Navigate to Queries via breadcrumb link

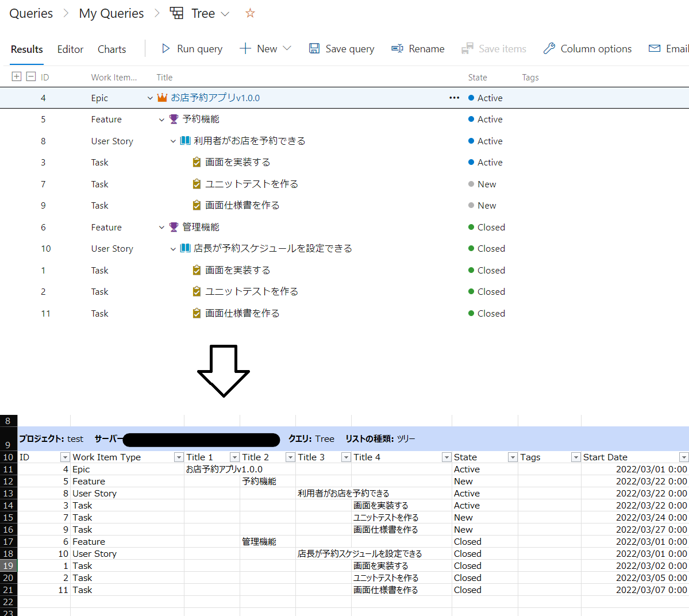[x=30, y=13]
